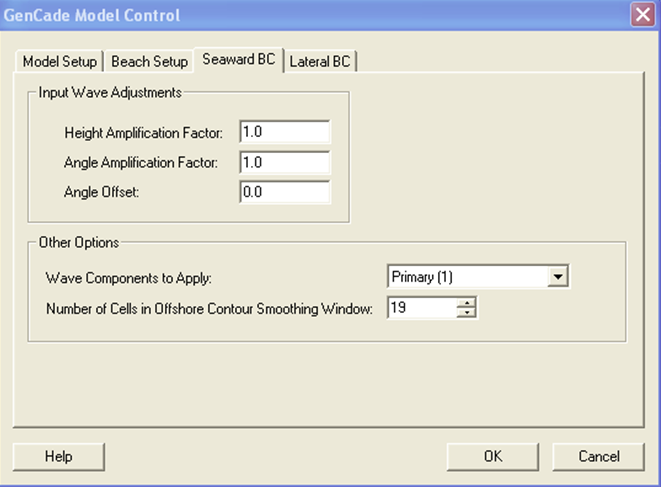Screen dimensions: 661x487
Task: Open Help for Model Control
Action: click(x=59, y=457)
